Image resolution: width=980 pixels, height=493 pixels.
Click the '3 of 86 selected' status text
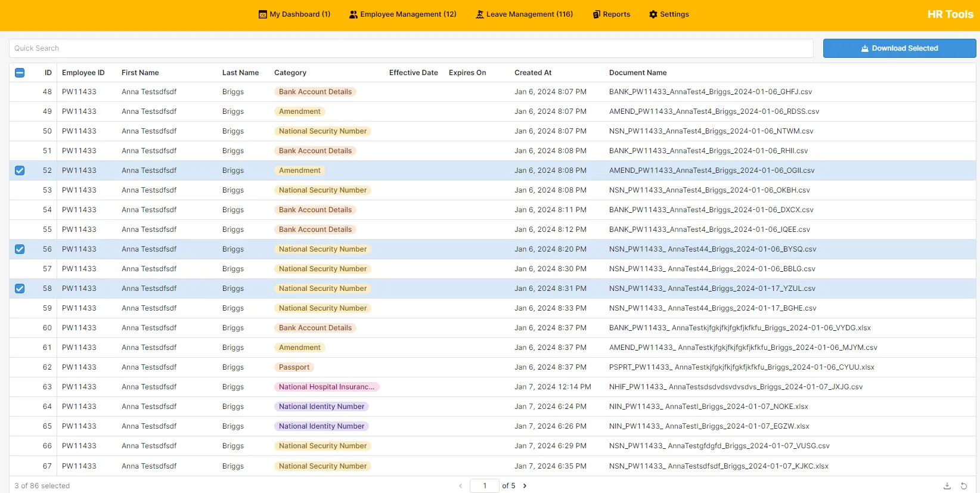pos(42,486)
